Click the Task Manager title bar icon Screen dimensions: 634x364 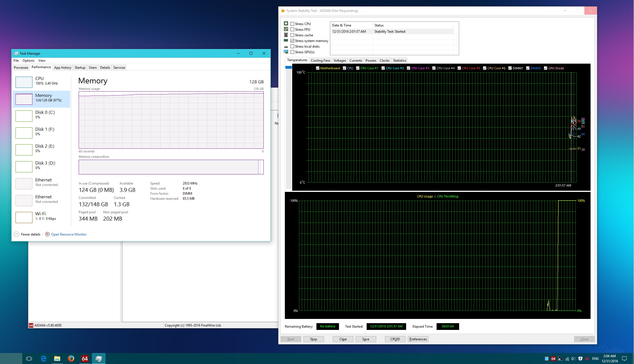tap(16, 53)
